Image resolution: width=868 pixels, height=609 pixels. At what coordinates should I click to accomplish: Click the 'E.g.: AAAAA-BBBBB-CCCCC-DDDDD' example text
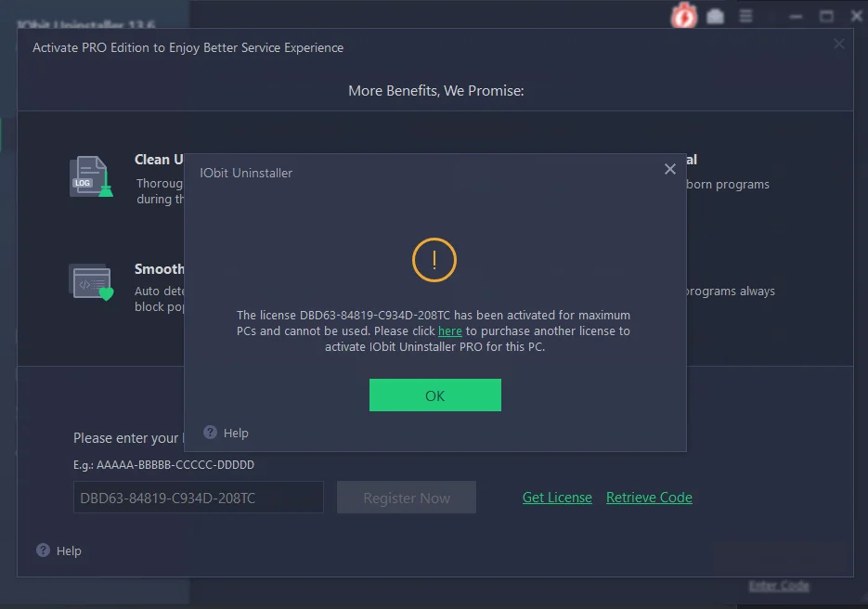click(x=164, y=465)
